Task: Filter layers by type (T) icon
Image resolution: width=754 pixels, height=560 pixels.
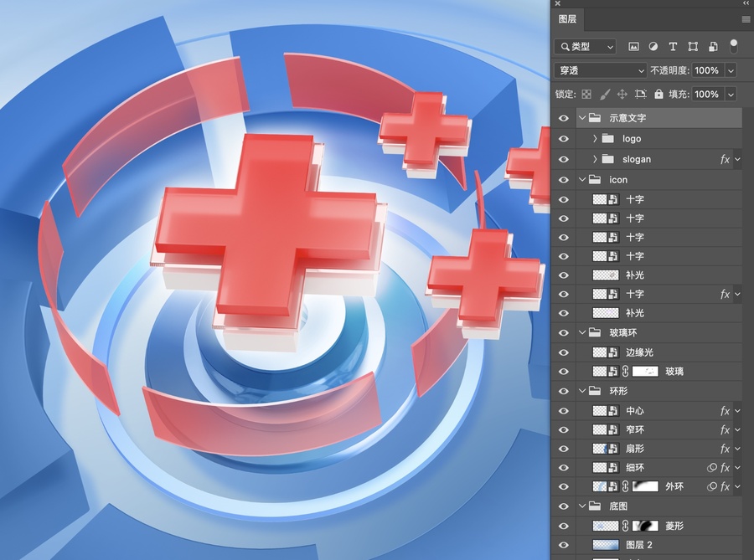Action: pos(673,47)
